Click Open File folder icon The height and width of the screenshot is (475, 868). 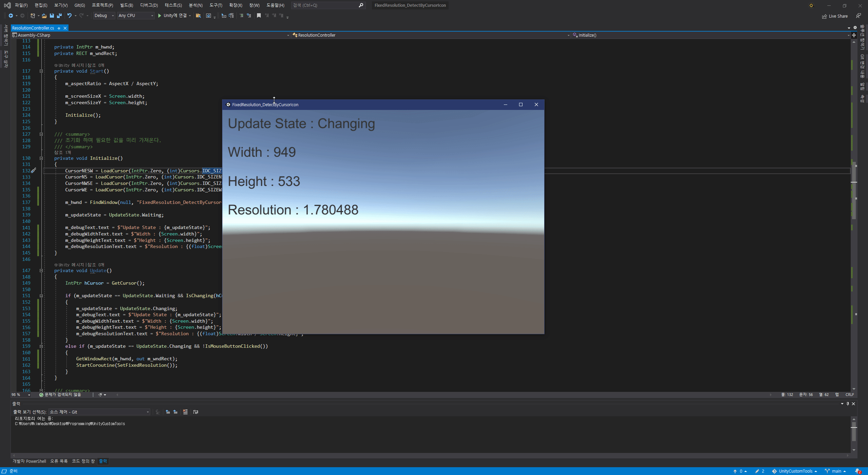pyautogui.click(x=44, y=16)
